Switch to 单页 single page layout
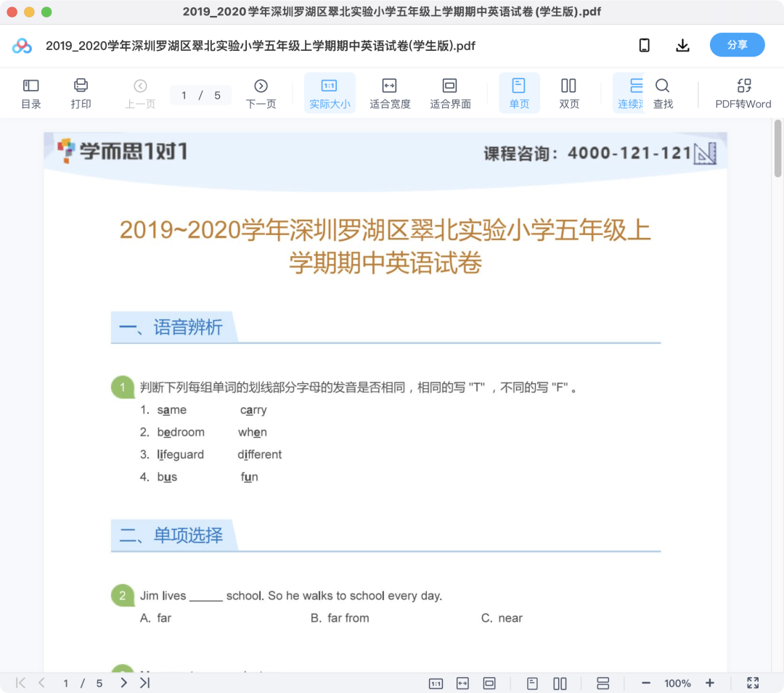This screenshot has height=693, width=784. click(519, 94)
